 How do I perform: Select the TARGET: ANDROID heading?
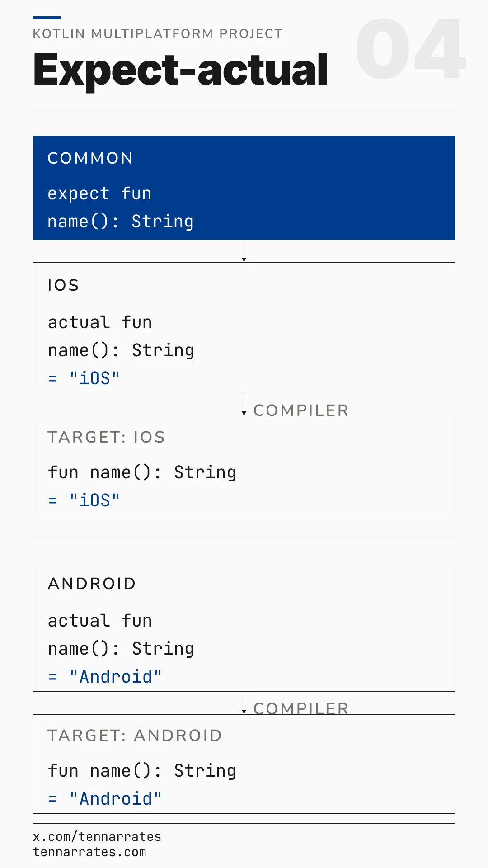click(x=135, y=736)
